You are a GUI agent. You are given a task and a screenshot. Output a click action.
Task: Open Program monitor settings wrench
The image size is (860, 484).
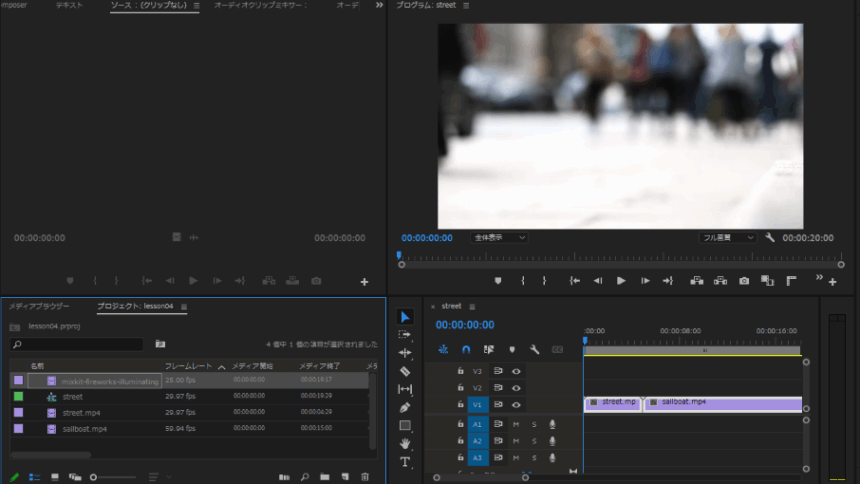click(770, 238)
